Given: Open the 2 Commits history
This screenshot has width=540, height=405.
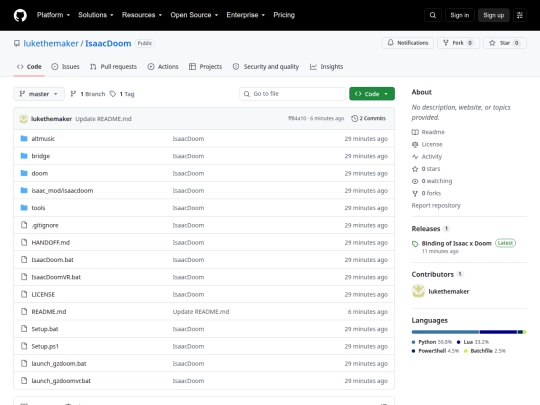Looking at the screenshot, I should click(368, 118).
